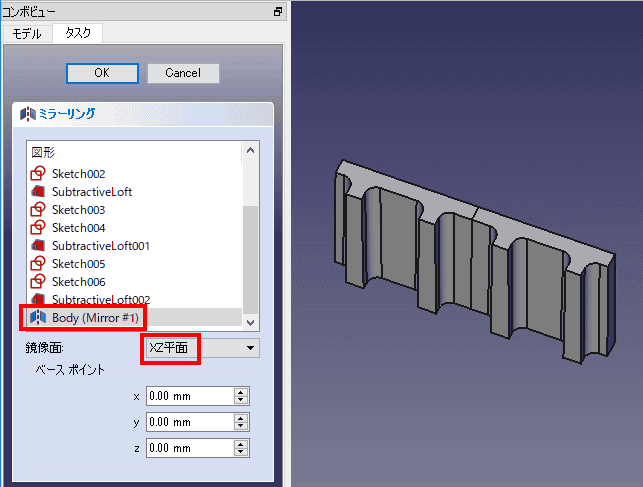Click the y base point field
The height and width of the screenshot is (487, 643).
click(190, 422)
